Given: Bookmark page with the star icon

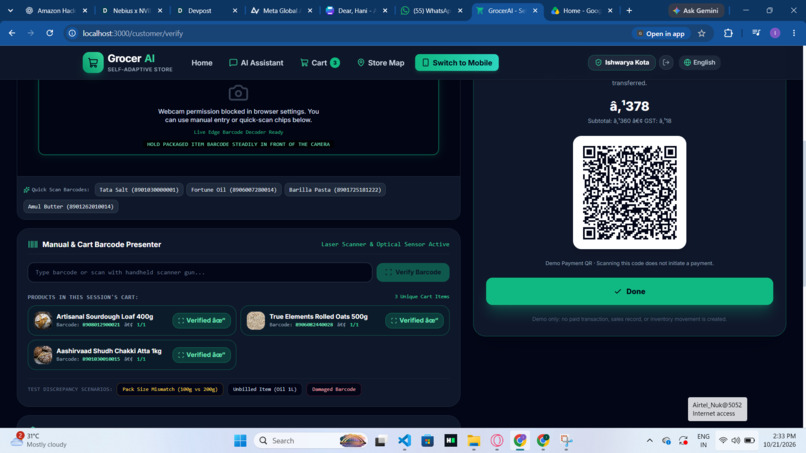Looking at the screenshot, I should point(702,33).
